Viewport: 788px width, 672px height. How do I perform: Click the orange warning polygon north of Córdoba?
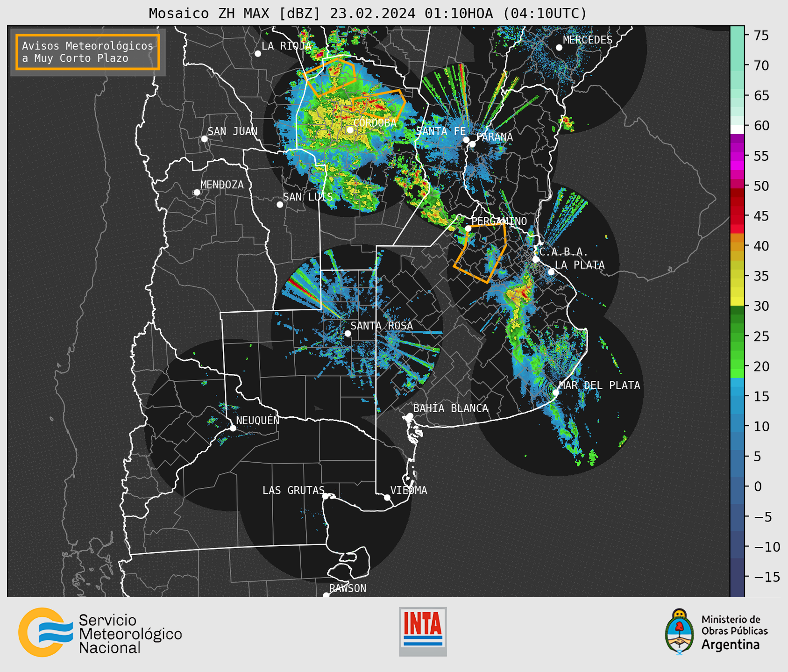coord(330,77)
